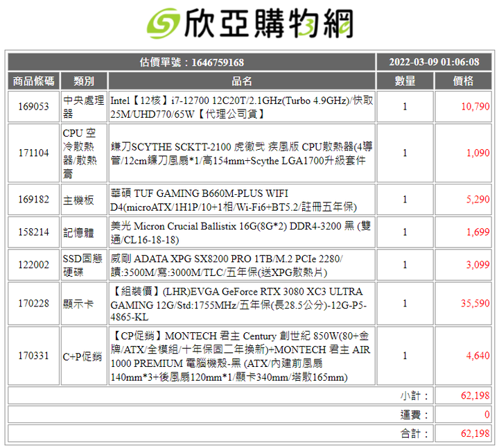Screen dimensions: 499x448
Task: Select barcode 169053
Action: [x=34, y=106]
